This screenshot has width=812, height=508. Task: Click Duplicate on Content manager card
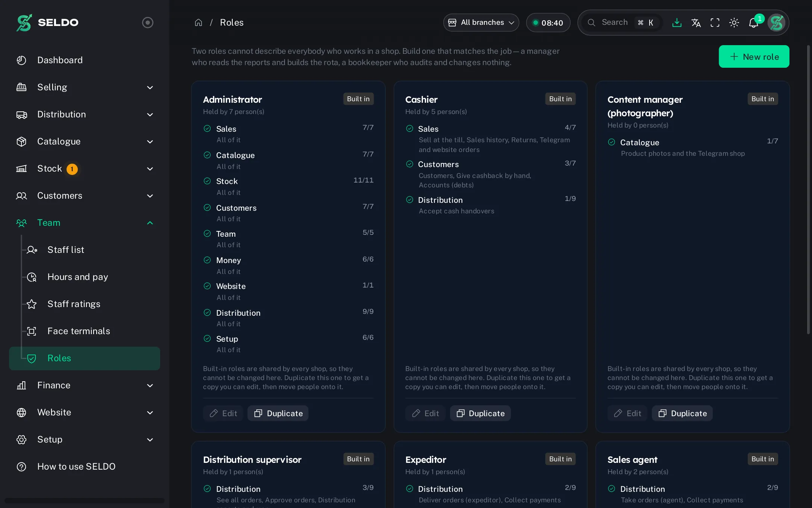682,413
